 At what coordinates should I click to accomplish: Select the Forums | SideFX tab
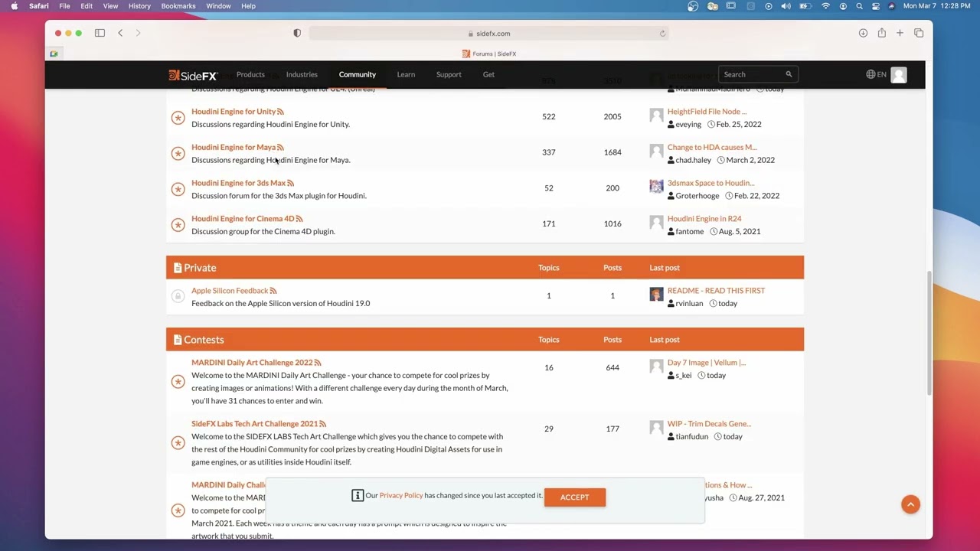[489, 54]
